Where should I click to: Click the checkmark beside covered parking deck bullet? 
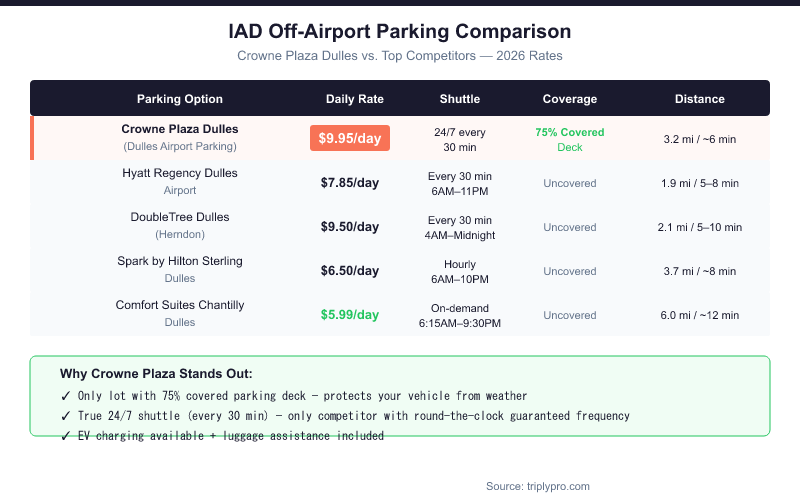(x=65, y=396)
